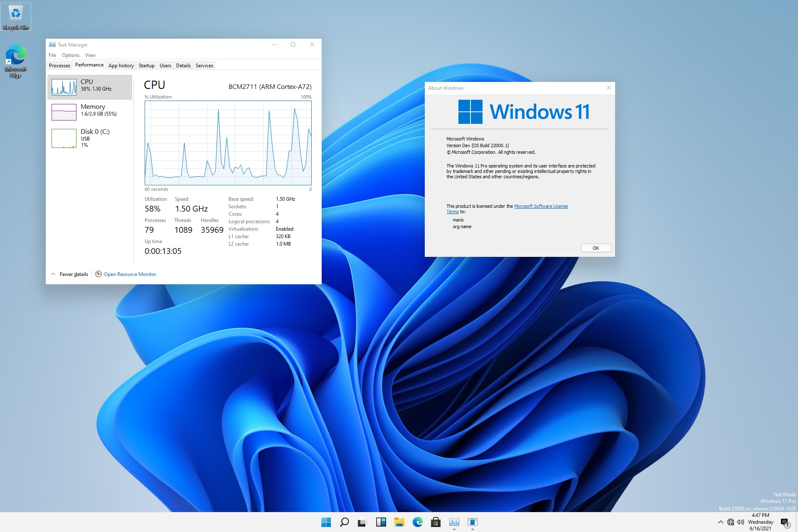Switch to the Processes tab
The image size is (798, 532).
click(x=59, y=66)
